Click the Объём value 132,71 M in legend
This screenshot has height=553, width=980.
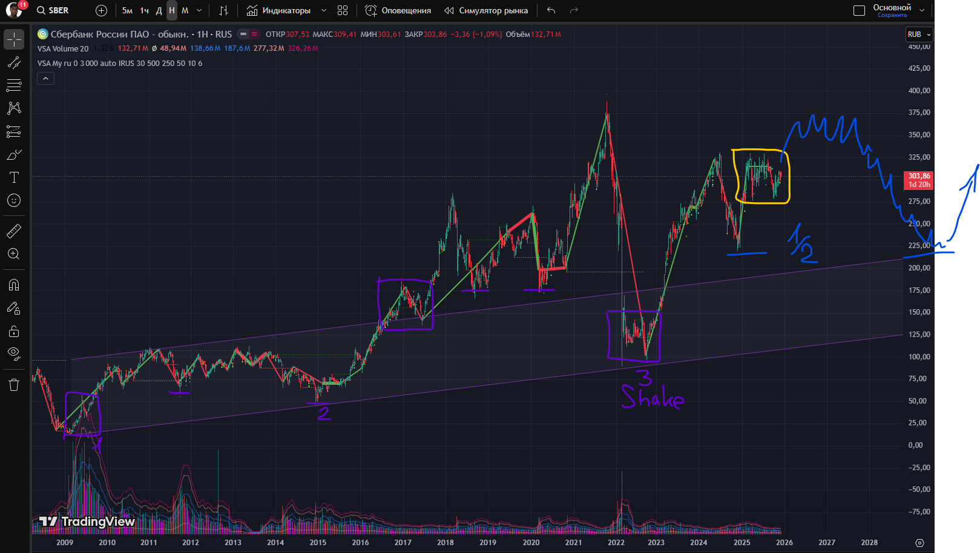coord(546,34)
